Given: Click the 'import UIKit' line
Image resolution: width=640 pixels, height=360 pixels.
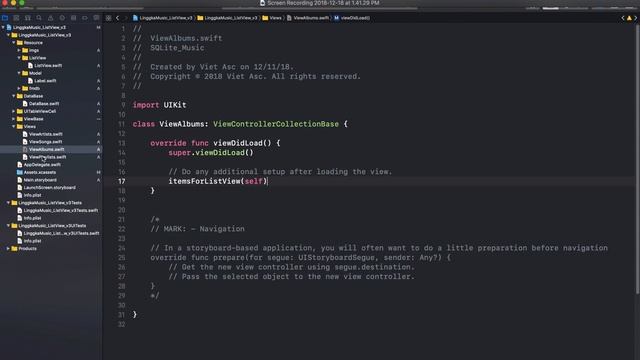Looking at the screenshot, I should click(159, 105).
